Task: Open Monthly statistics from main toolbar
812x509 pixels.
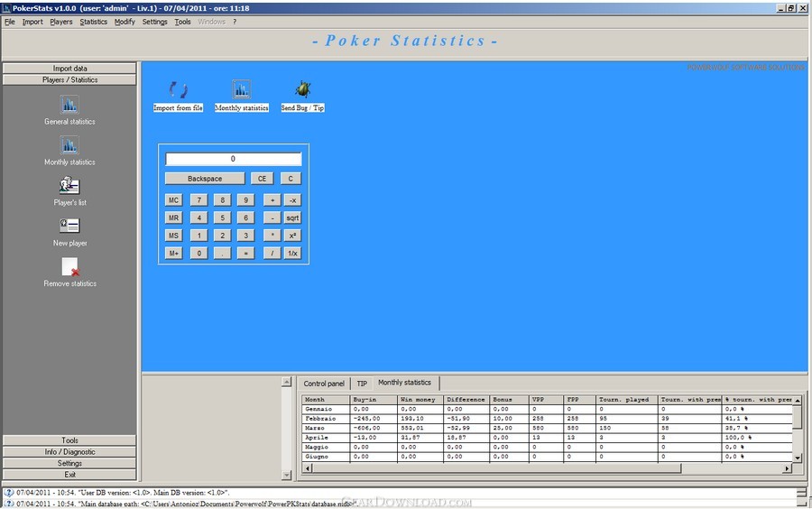Action: click(x=241, y=90)
